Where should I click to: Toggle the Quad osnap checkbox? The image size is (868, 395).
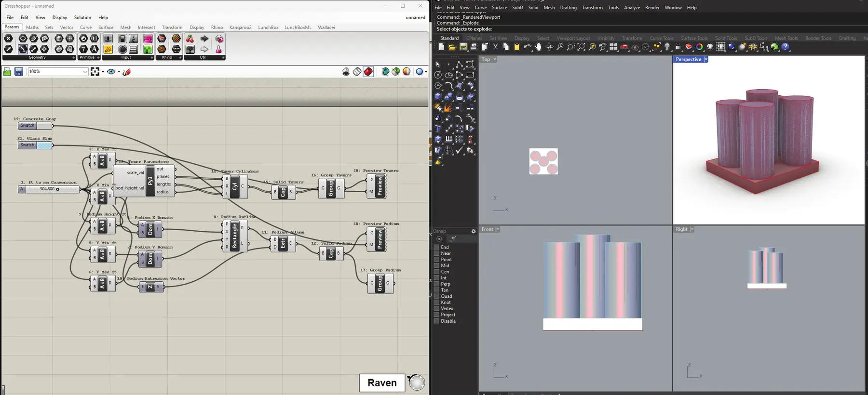pos(436,296)
